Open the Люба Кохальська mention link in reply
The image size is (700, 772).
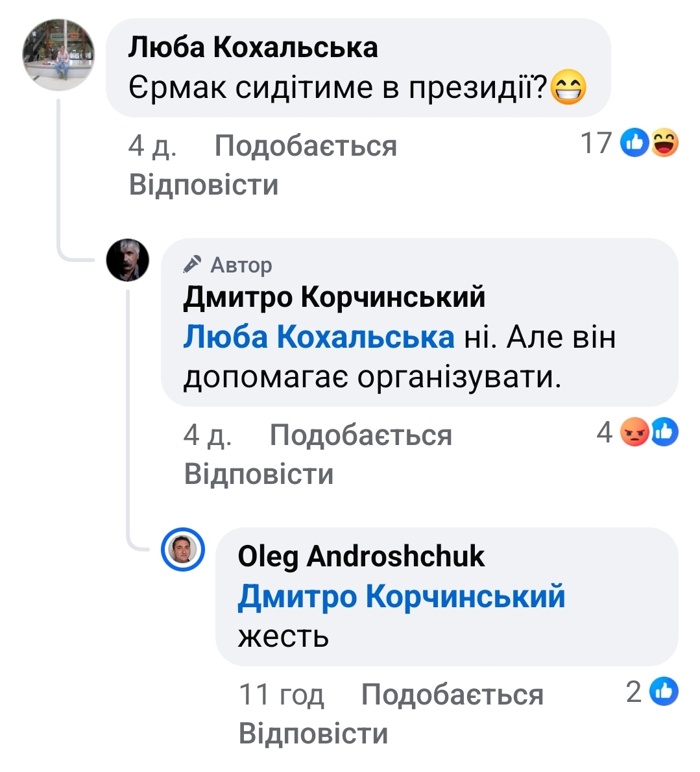coord(319,337)
